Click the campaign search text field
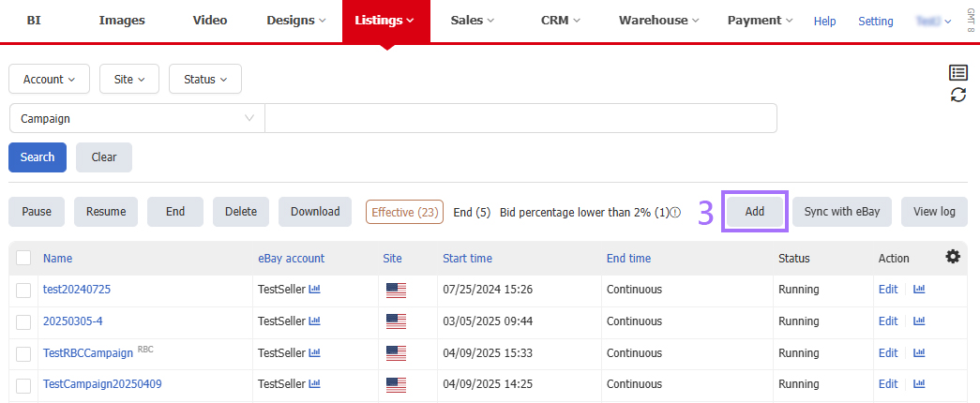 point(520,119)
